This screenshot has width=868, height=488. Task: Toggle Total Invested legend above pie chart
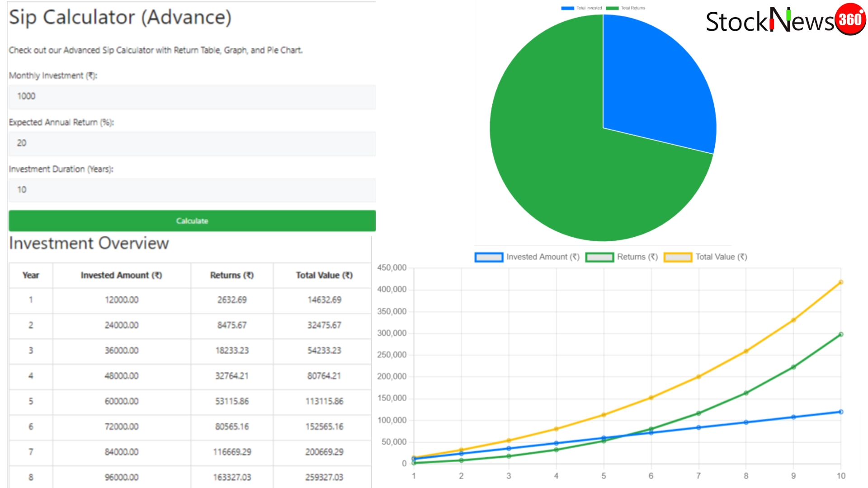[582, 8]
